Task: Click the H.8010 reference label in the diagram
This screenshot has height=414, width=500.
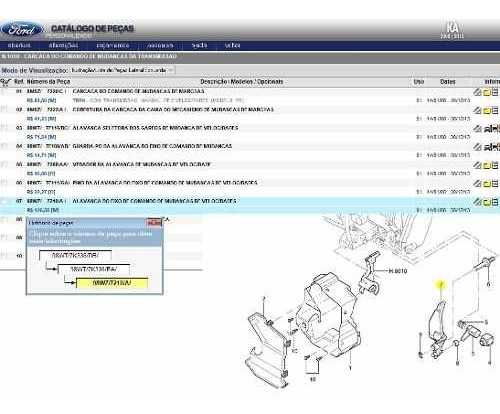Action: pos(398,271)
